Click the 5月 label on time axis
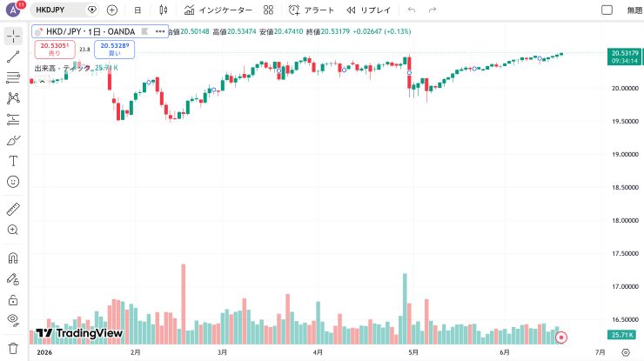Viewport: 644px width, 361px height. click(x=413, y=352)
